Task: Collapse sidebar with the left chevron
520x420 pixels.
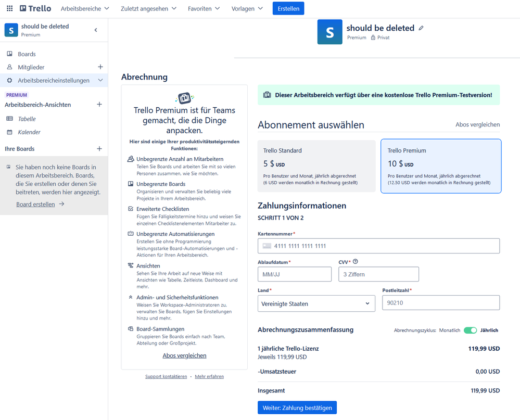Action: (x=96, y=30)
